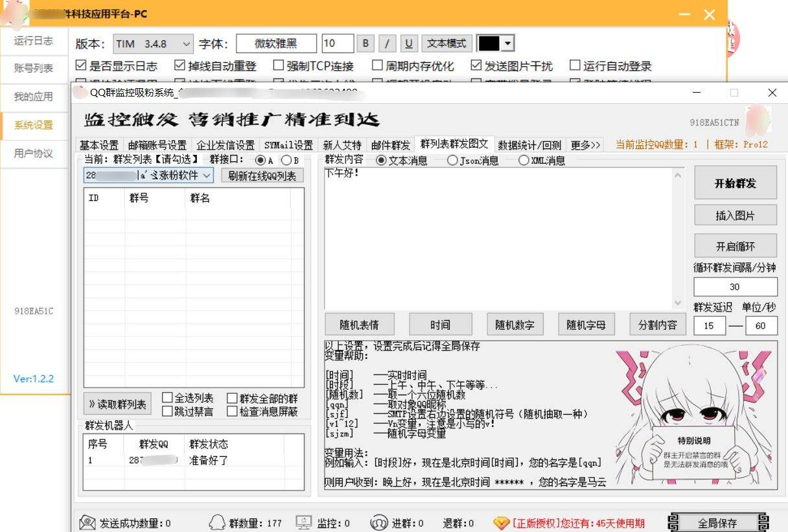
Task: Click the monitor icon beside 监控
Action: (x=304, y=522)
